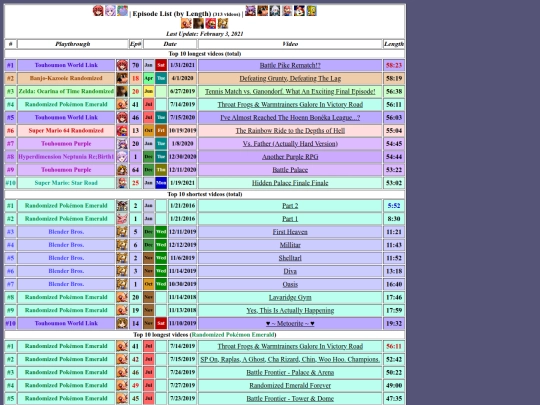540x405 pixels.
Task: Click Hyperdimension Neptunia Re;Birth1 playthrough name
Action: (x=66, y=157)
